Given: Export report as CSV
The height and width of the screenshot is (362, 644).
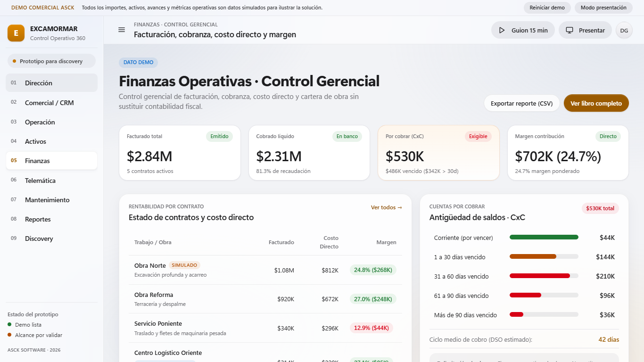Looking at the screenshot, I should pos(521,103).
